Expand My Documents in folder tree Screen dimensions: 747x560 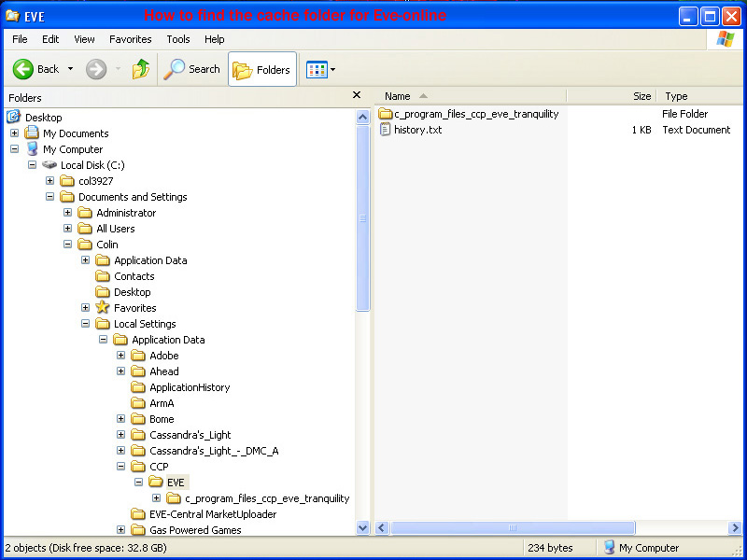click(x=15, y=133)
